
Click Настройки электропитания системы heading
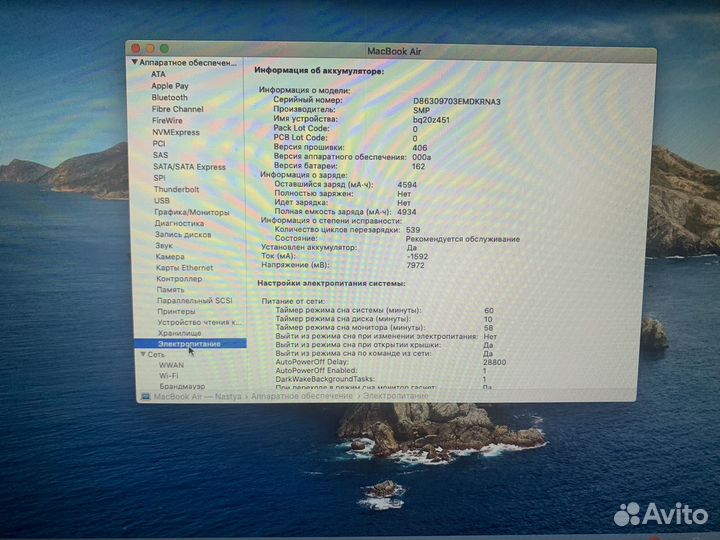[x=331, y=283]
